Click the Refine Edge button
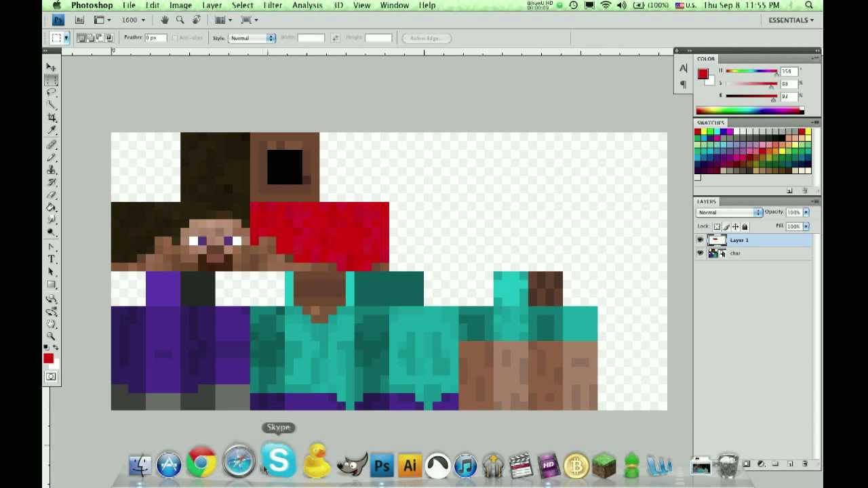Viewport: 868px width, 488px height. coord(426,38)
